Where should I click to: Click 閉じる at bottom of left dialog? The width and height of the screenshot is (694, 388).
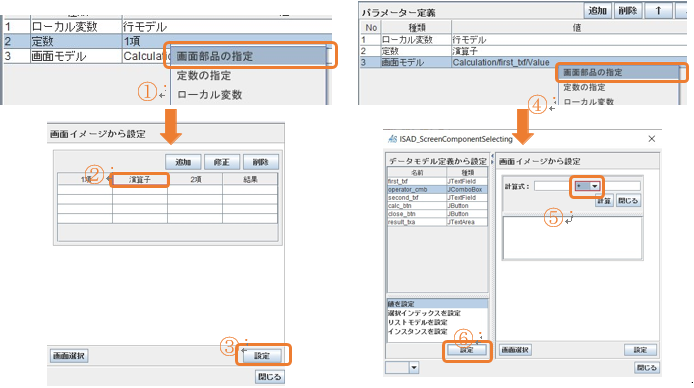pyautogui.click(x=270, y=377)
